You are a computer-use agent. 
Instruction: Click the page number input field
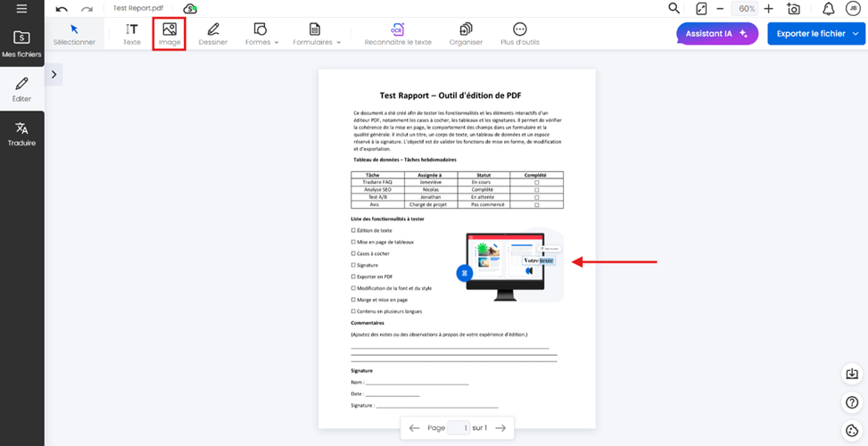458,428
